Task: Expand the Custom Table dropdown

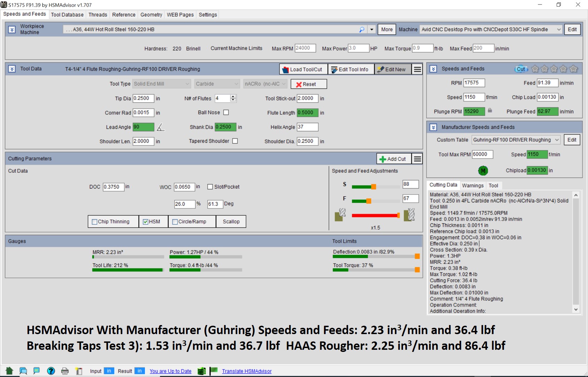Action: 557,140
